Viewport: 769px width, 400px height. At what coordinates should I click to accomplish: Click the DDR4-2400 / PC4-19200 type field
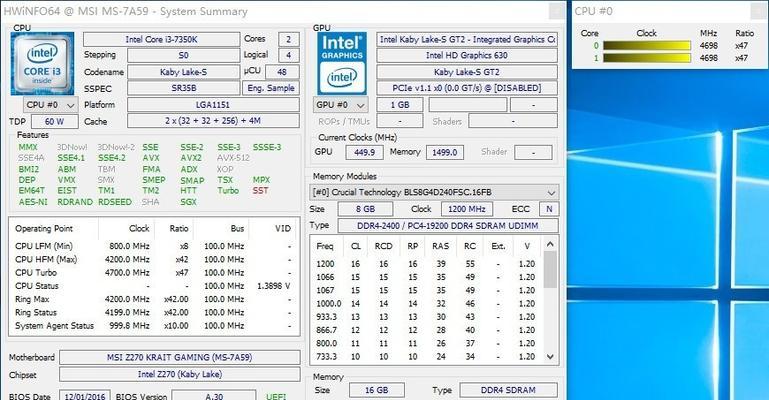[x=448, y=225]
